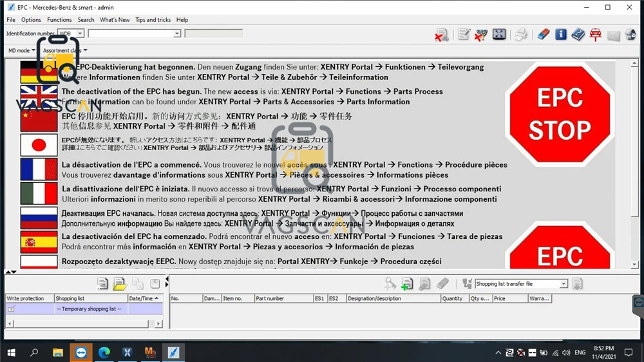Screen dimensions: 644x362
Task: Open the Functions menu
Action: (x=59, y=20)
